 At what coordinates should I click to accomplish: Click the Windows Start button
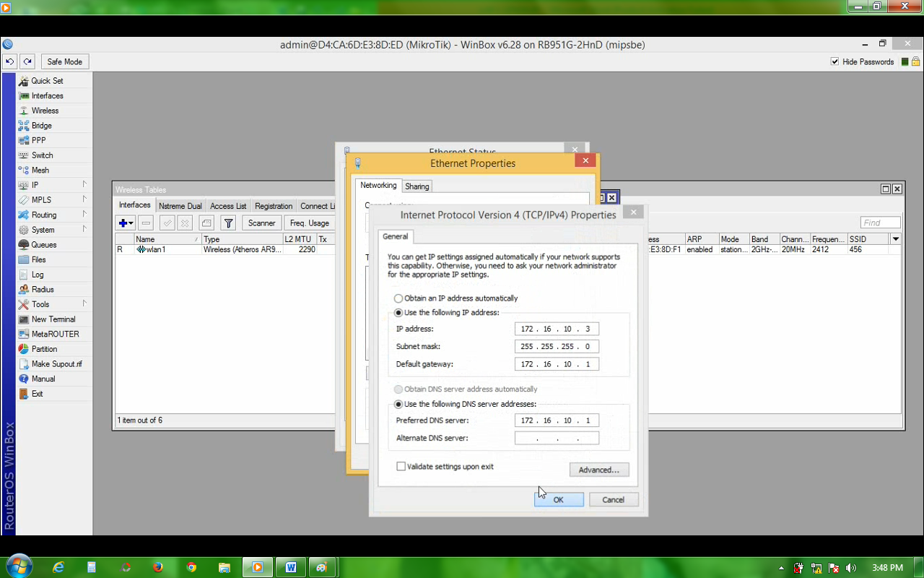click(18, 566)
